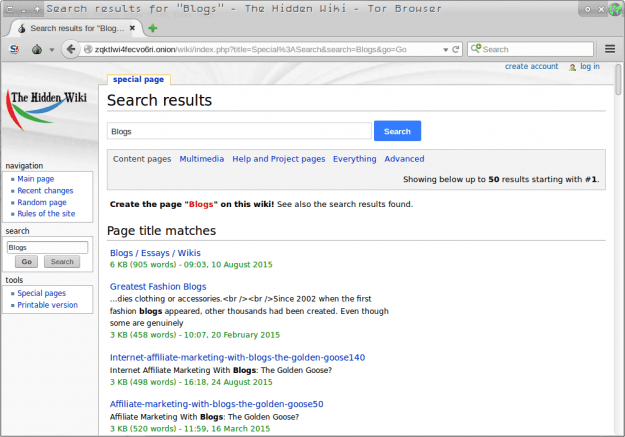
Task: Open Affiliate-marketing golden-goose50 result
Action: click(x=216, y=404)
